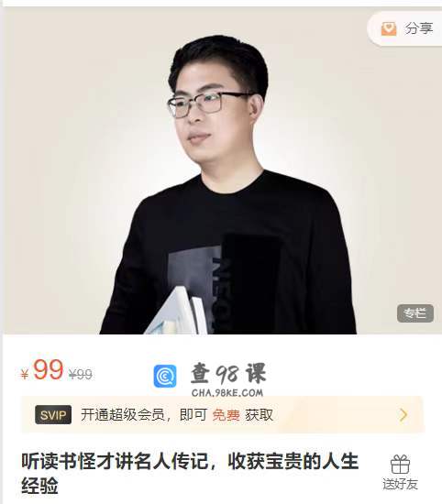The image size is (442, 504).
Task: Click 经验 on the title's second line
Action: (39, 486)
